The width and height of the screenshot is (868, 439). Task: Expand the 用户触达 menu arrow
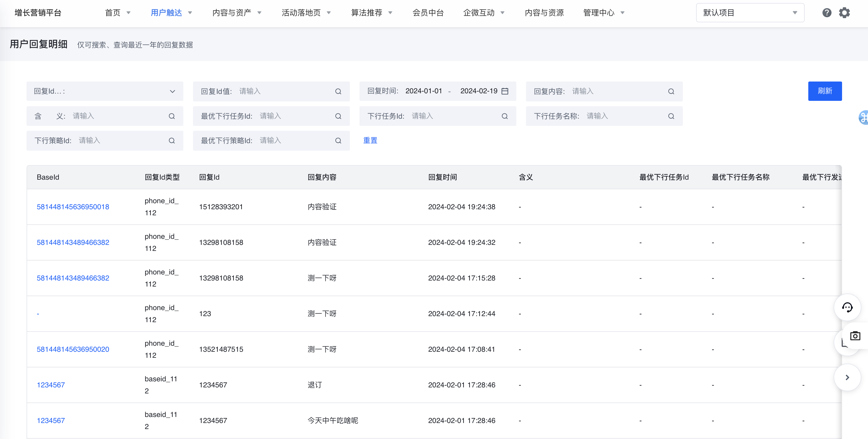pos(190,13)
